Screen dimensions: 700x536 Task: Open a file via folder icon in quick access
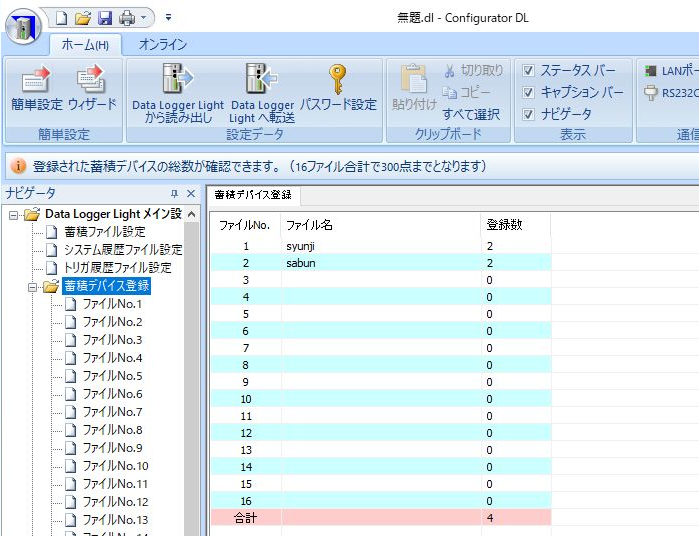(83, 18)
